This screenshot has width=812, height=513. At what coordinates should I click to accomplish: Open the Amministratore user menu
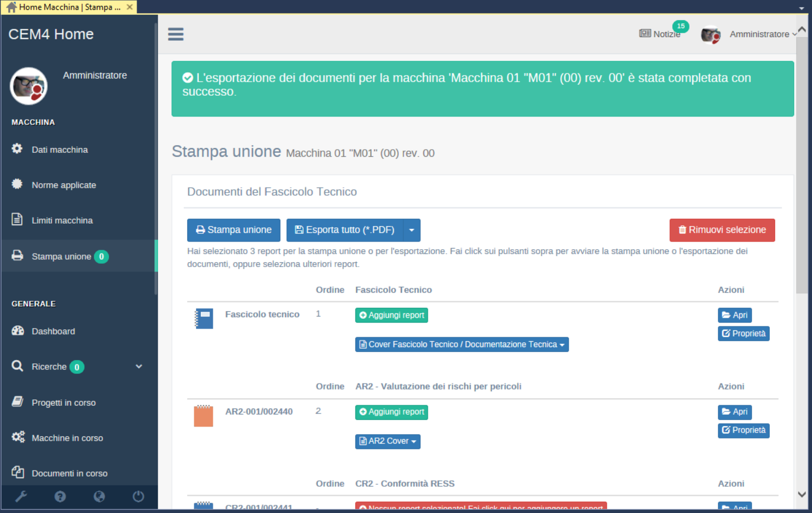(x=762, y=34)
